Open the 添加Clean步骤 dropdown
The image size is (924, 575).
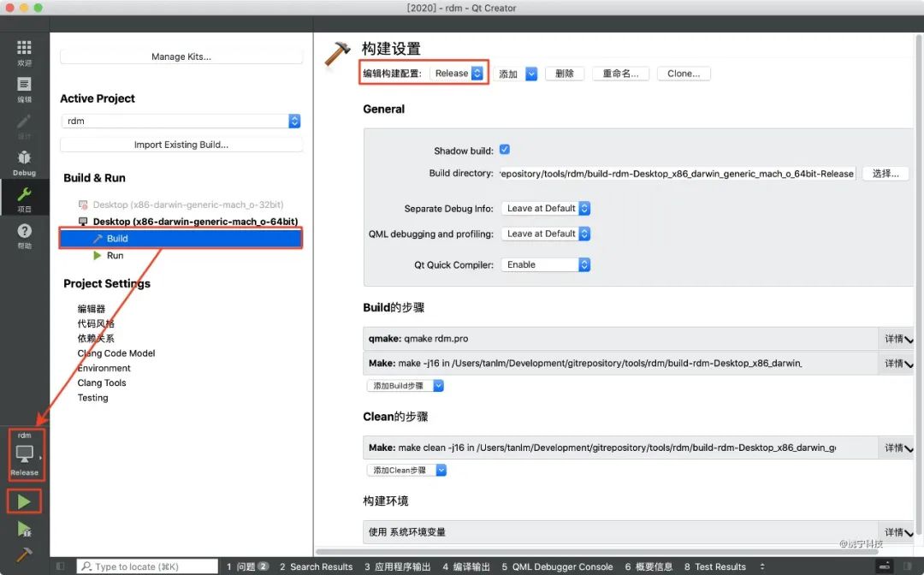[406, 470]
